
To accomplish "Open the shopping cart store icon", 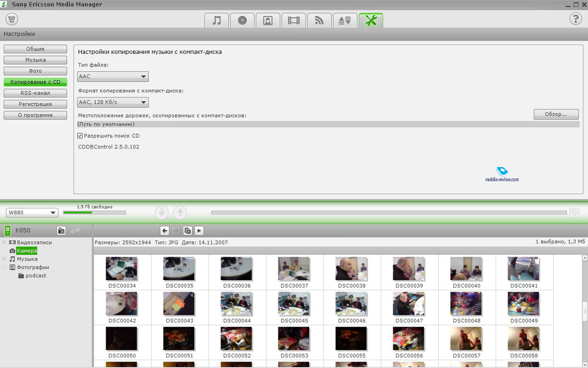I will (11, 19).
